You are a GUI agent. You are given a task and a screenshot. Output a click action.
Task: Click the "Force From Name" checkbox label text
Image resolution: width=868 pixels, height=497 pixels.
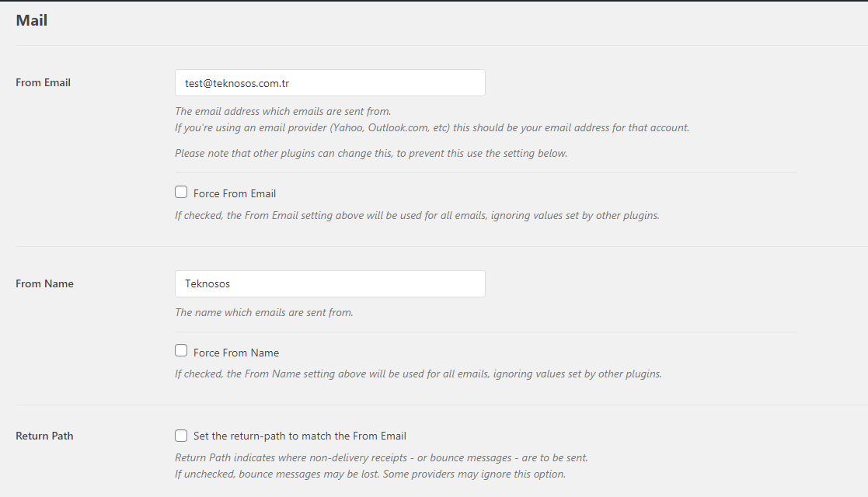[236, 353]
